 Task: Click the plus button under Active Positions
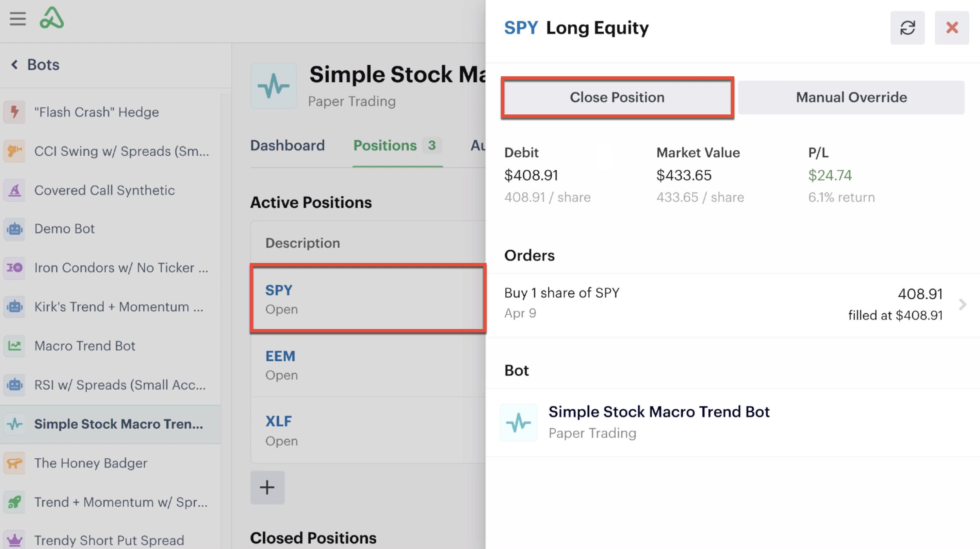(267, 487)
